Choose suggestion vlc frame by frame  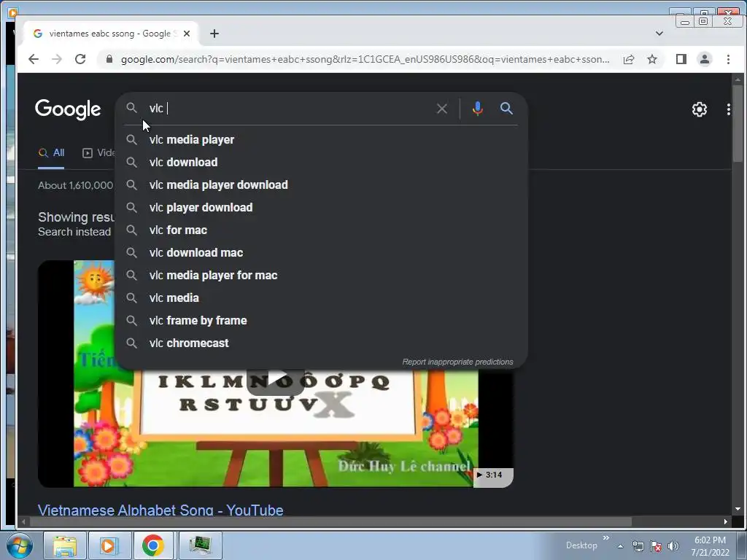[x=322, y=321]
